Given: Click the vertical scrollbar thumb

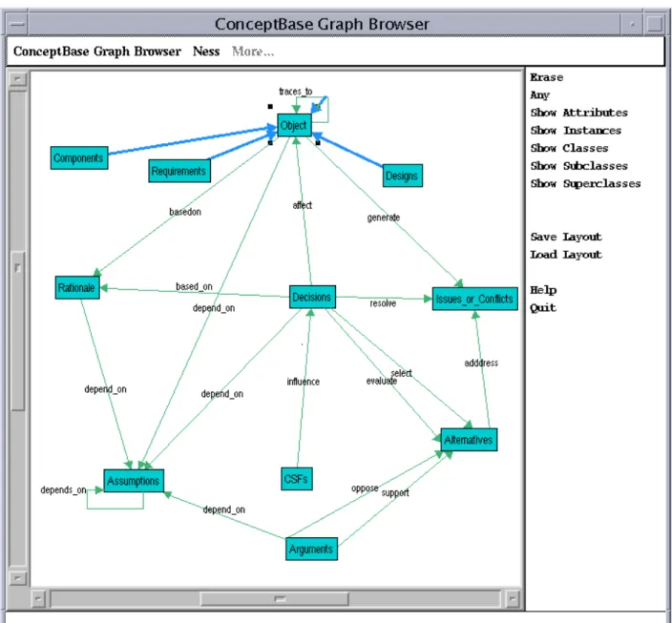Looking at the screenshot, I should pos(17,331).
